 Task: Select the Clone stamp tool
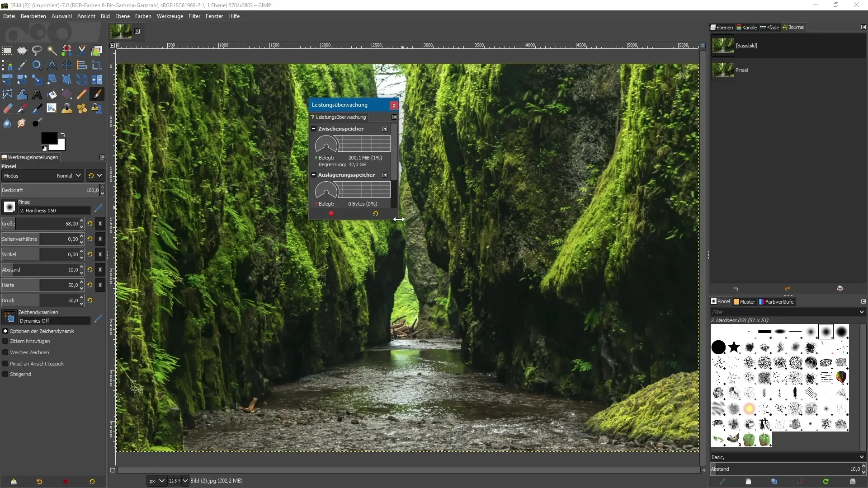pyautogui.click(x=67, y=109)
